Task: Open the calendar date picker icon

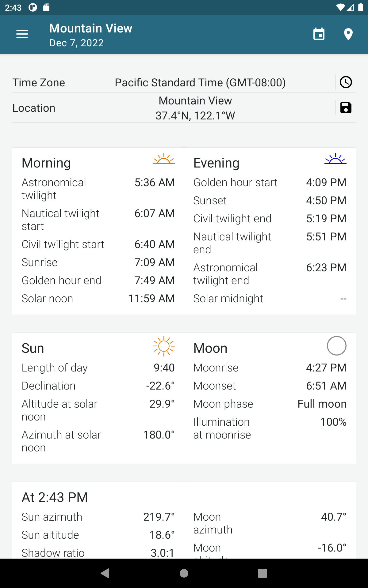Action: pyautogui.click(x=319, y=34)
